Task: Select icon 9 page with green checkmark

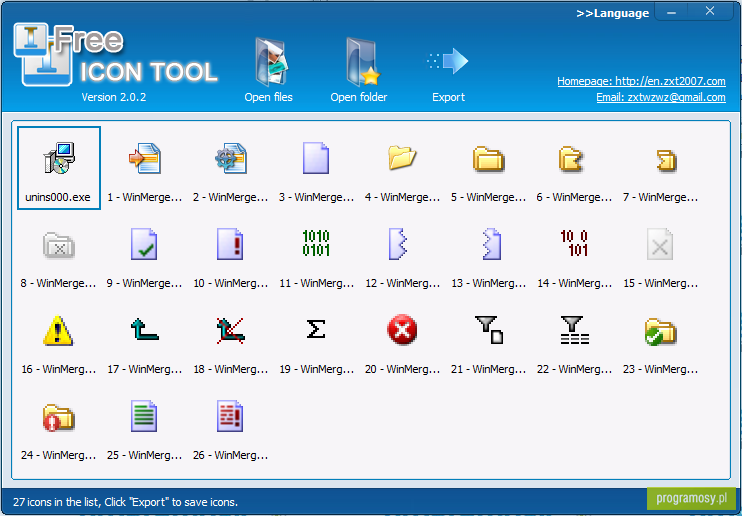Action: point(144,244)
